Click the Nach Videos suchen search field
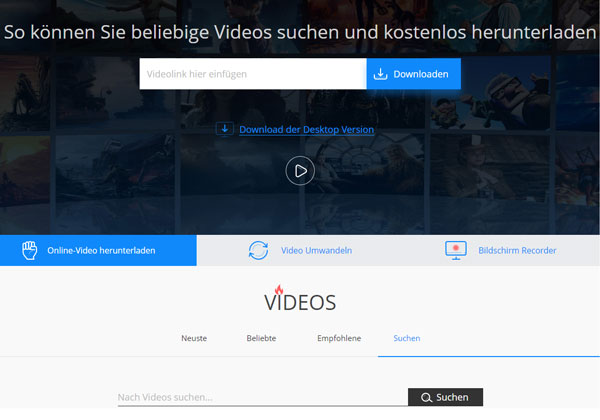600x420 pixels. [x=262, y=397]
